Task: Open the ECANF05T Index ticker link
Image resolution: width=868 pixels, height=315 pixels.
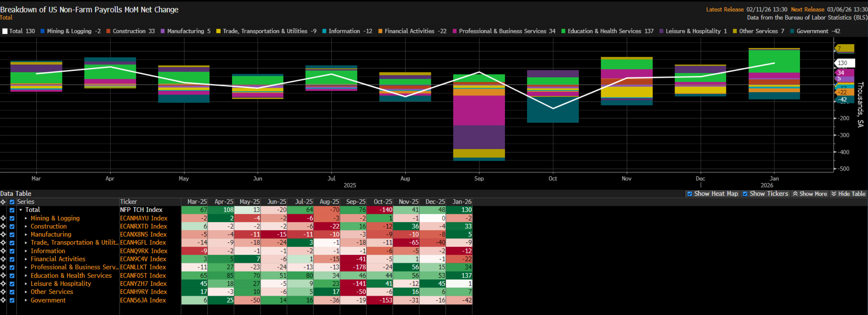Action: click(143, 276)
